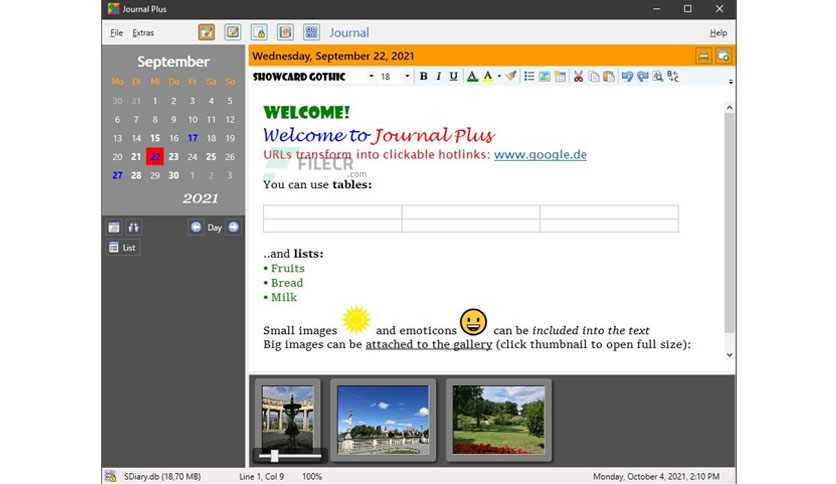This screenshot has width=836, height=484.
Task: Click the attached to the gallery link
Action: point(429,344)
